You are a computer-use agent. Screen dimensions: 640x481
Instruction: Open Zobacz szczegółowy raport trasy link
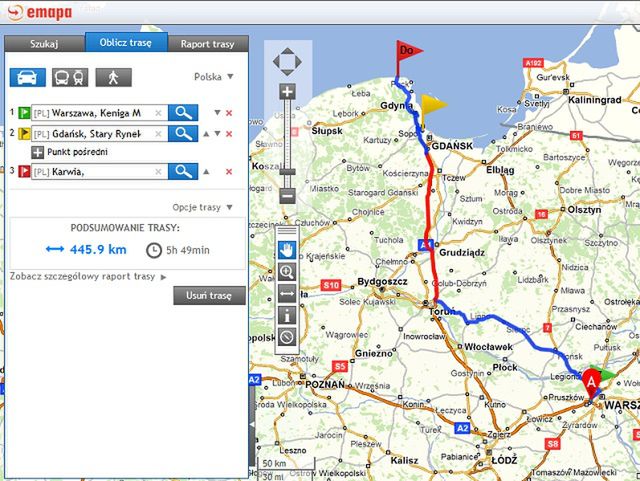coord(88,276)
